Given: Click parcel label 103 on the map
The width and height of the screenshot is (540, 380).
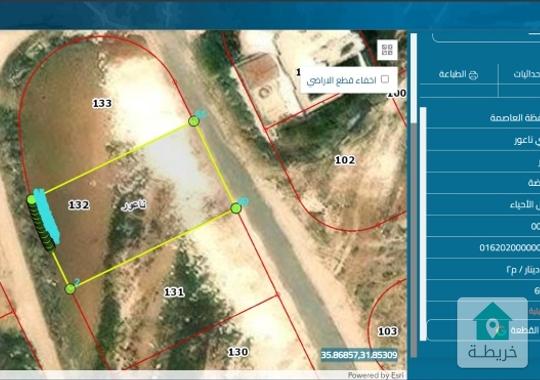Looking at the screenshot, I should coord(388,331).
